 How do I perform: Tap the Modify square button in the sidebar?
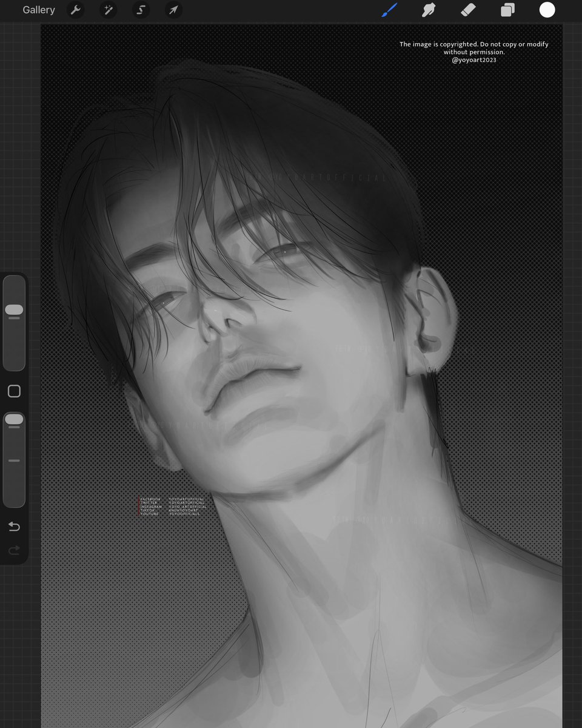click(14, 391)
